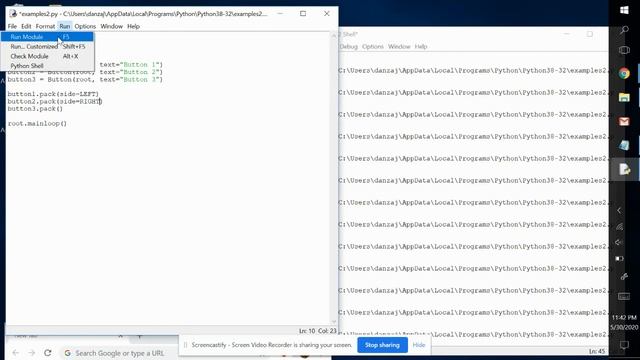Click Ln: 45 status in the Shell window
Screen dimensions: 640x360
[x=596, y=351]
